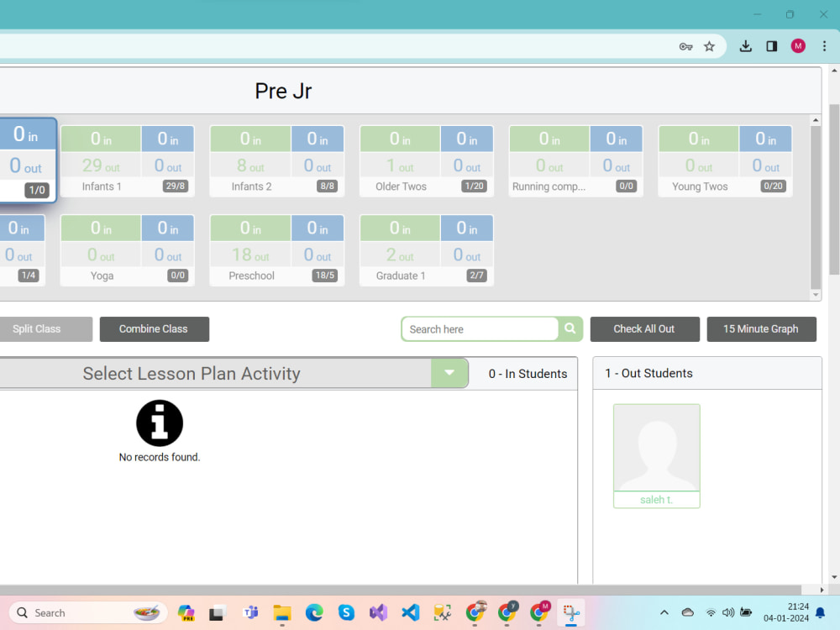This screenshot has height=630, width=840.
Task: Open the notification bell in system tray
Action: (x=820, y=612)
